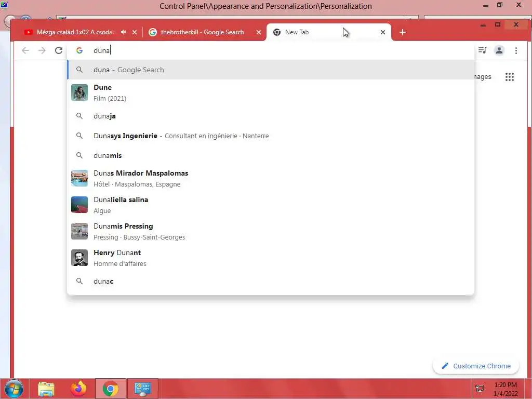Open the Chrome three-dot menu
The height and width of the screenshot is (399, 532).
(516, 50)
